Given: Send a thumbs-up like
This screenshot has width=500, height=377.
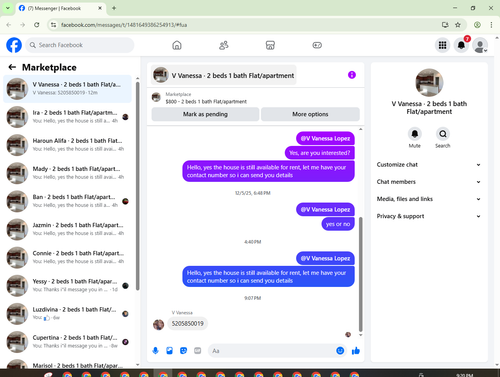Looking at the screenshot, I should (356, 351).
